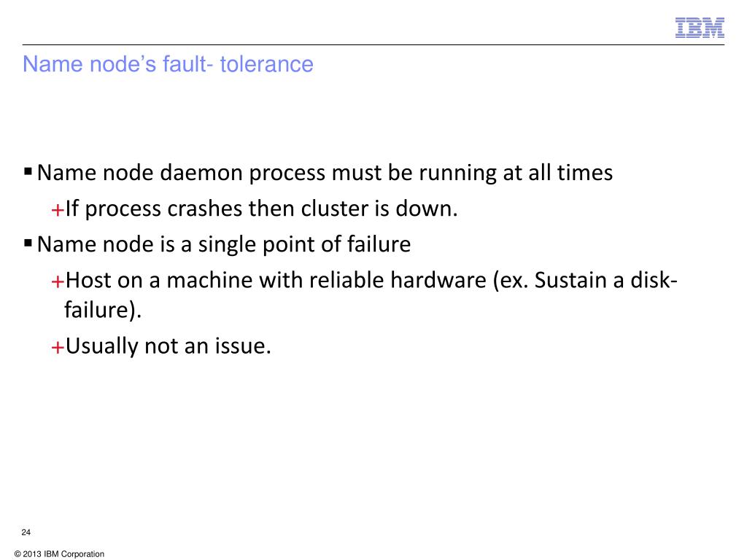
Task: Click the first square bullet marker
Action: click(28, 171)
